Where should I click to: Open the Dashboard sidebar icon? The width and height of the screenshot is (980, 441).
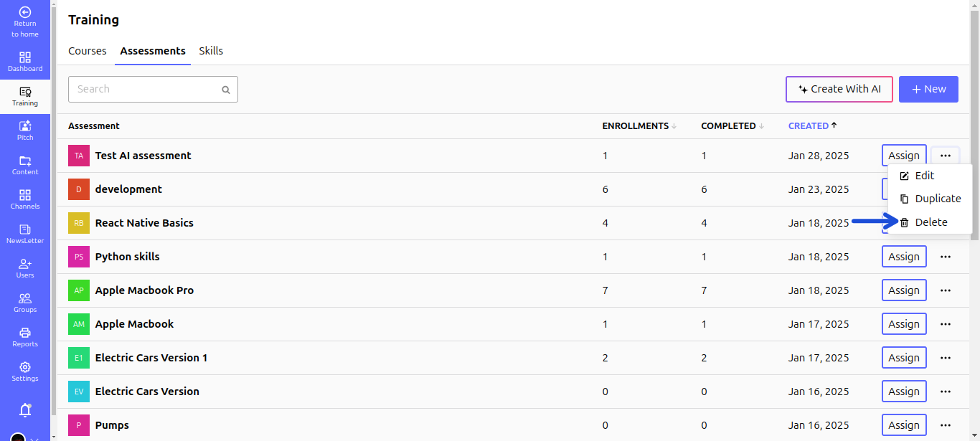tap(25, 62)
